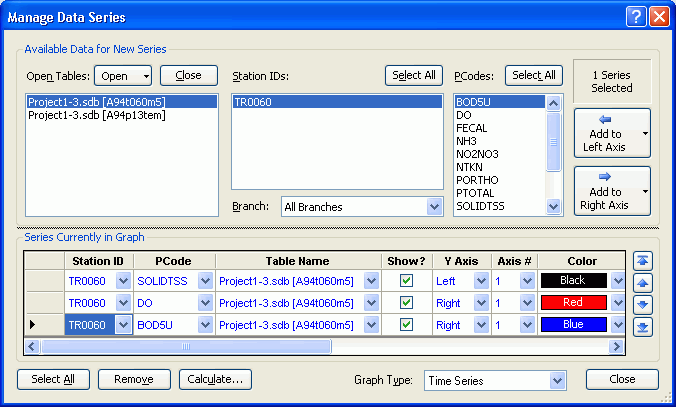Select FECAL in the PCodes list

(x=470, y=128)
